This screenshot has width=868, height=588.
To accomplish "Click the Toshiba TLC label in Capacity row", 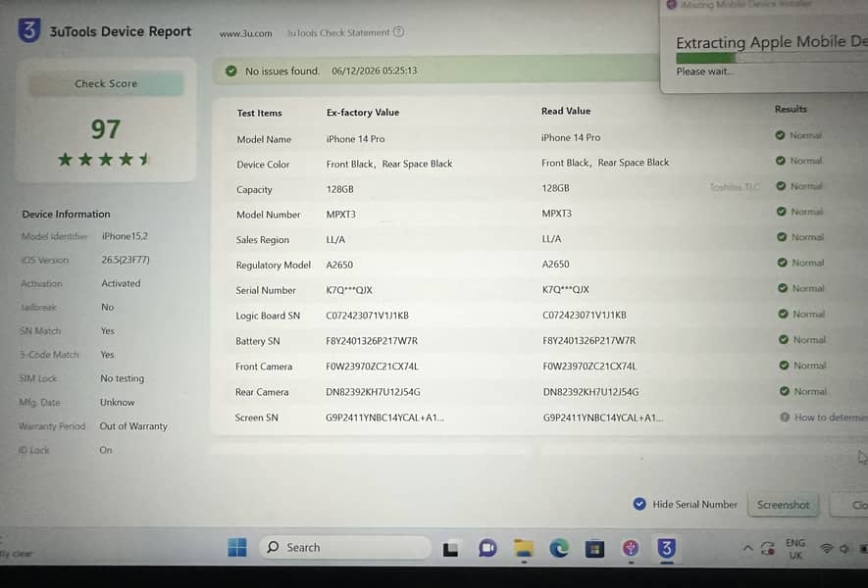I will click(x=735, y=186).
